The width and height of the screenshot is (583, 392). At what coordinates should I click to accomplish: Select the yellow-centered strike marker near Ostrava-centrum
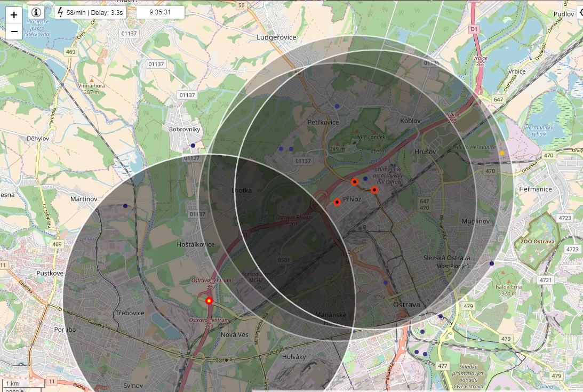[x=209, y=300]
